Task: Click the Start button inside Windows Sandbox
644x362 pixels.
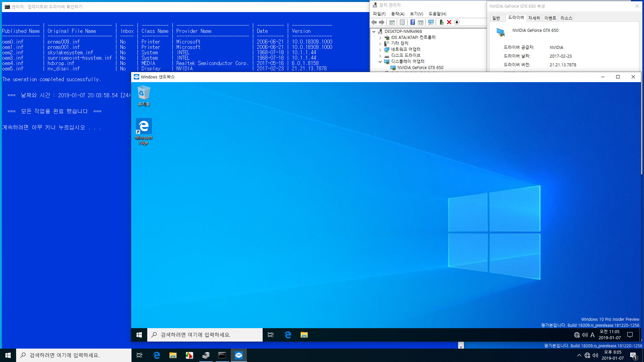Action: (x=139, y=335)
